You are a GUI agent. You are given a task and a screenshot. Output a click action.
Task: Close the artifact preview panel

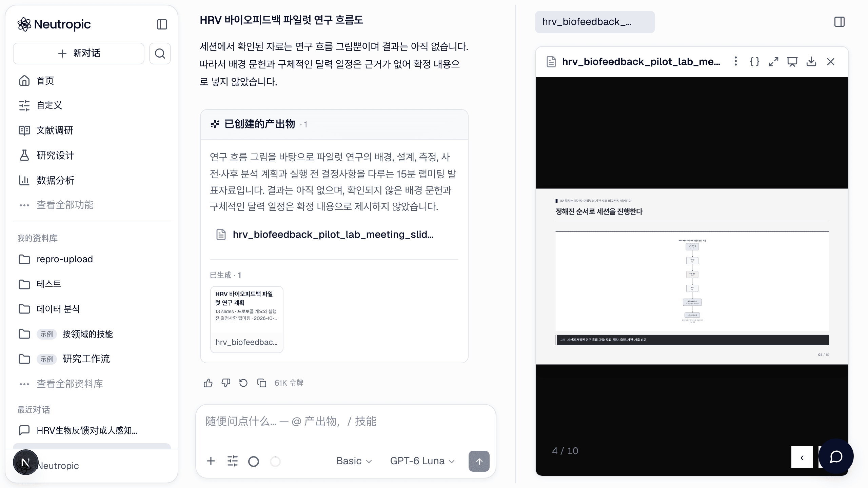(x=831, y=62)
